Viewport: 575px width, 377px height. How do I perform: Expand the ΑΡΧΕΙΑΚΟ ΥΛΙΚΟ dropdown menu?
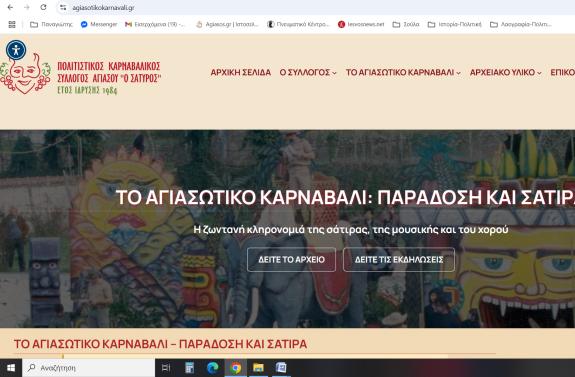[505, 73]
